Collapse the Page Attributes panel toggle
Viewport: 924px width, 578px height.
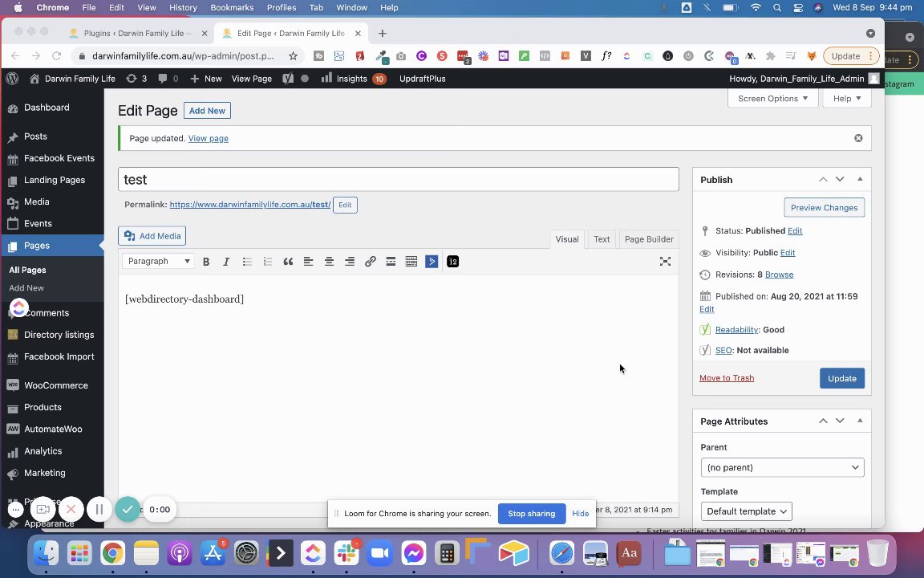click(x=860, y=421)
